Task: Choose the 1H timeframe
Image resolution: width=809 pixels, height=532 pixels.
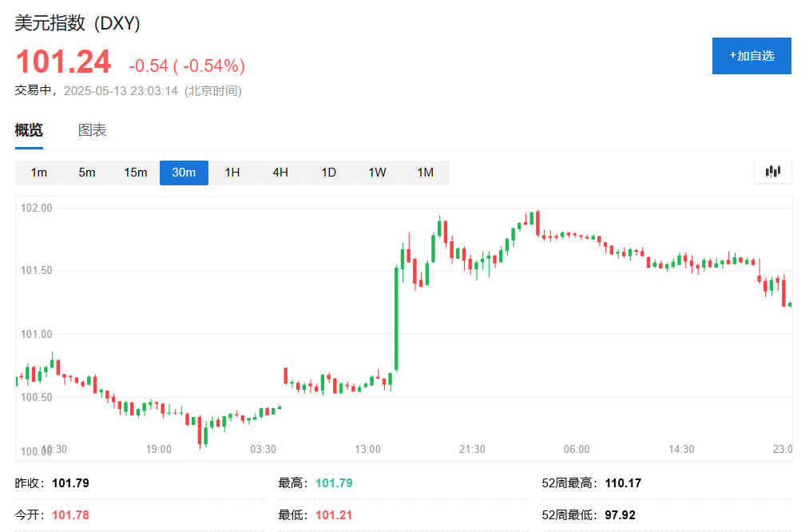Action: pos(232,173)
